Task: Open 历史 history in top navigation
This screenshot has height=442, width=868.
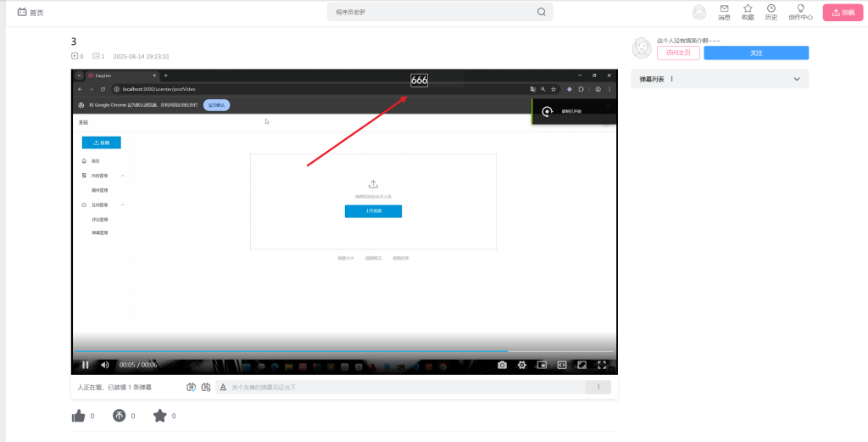Action: click(x=771, y=12)
